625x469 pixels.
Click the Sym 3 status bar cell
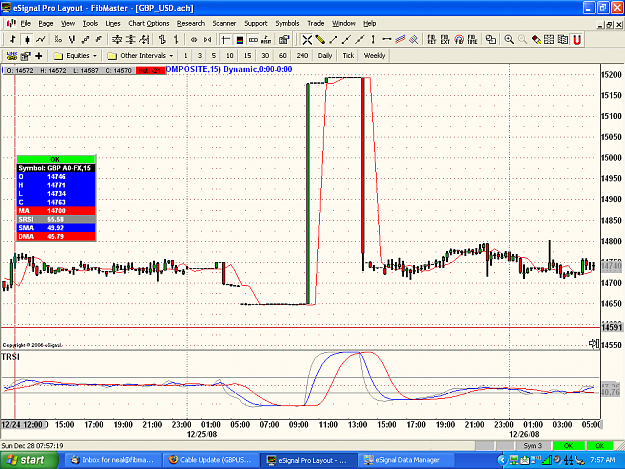[533, 445]
